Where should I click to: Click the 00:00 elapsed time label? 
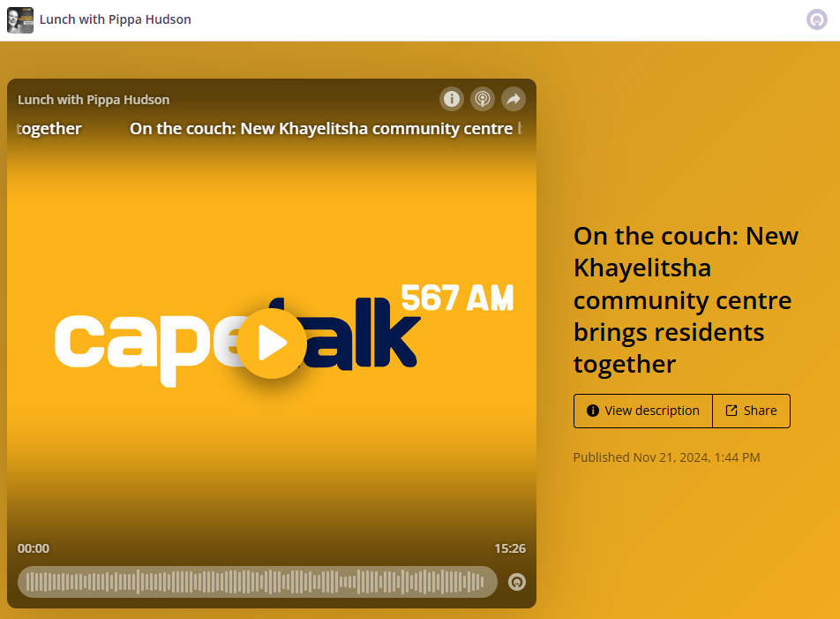pos(34,548)
